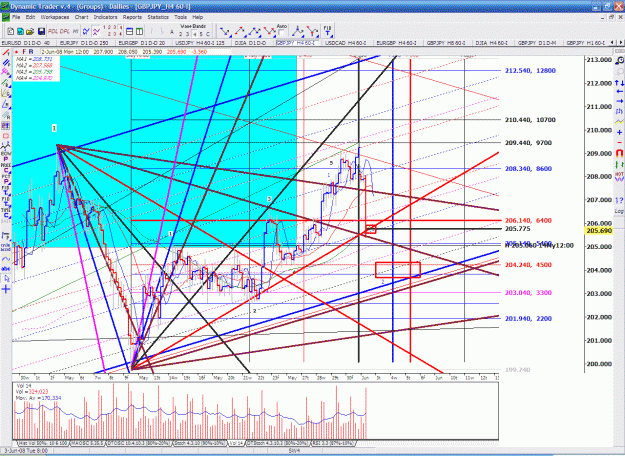Open the Help menu
The height and width of the screenshot is (456, 625).
pos(198,17)
